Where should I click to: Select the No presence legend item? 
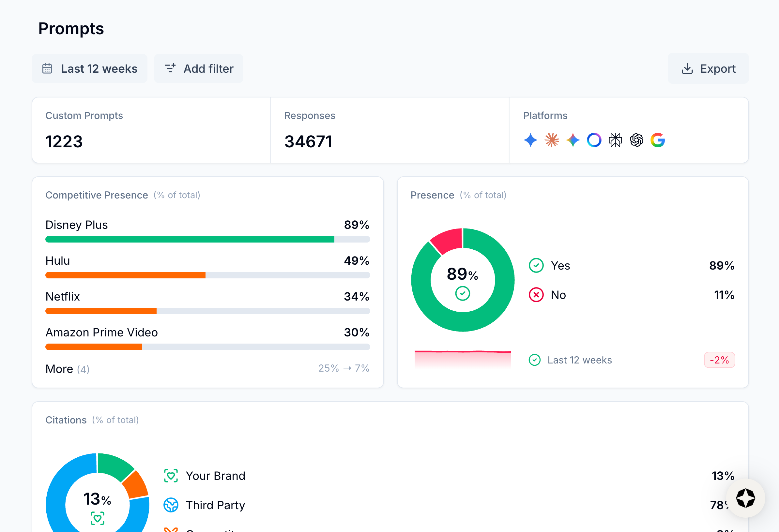coord(558,295)
